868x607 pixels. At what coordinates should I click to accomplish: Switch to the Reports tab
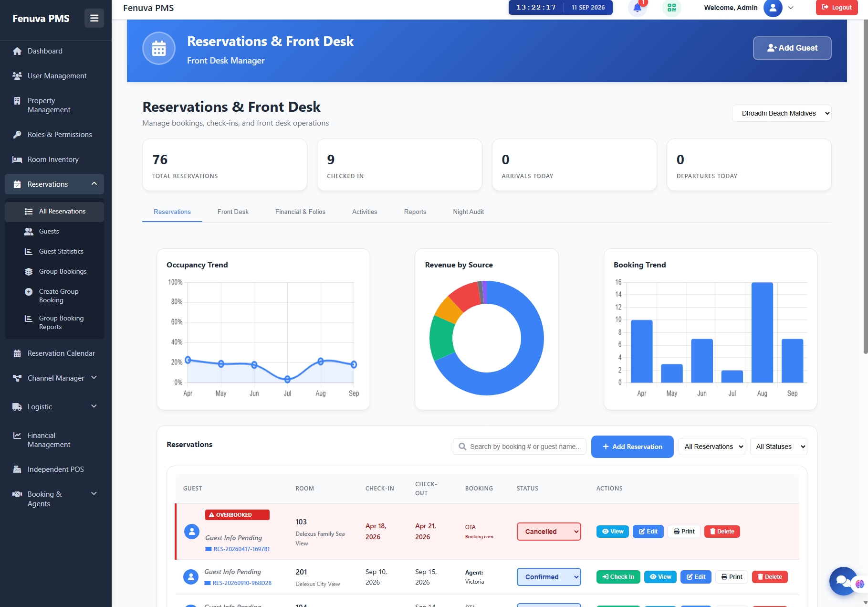pos(415,212)
